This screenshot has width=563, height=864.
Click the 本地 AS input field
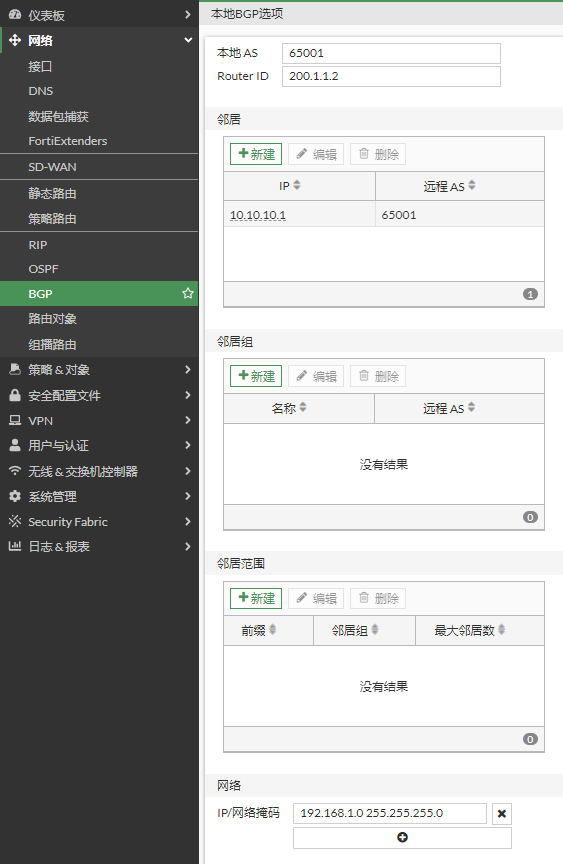pyautogui.click(x=391, y=53)
